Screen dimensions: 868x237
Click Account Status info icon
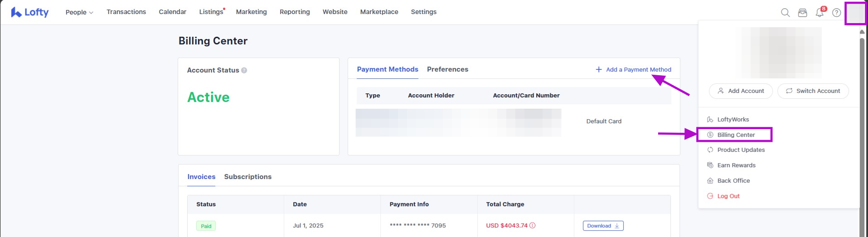click(x=244, y=70)
